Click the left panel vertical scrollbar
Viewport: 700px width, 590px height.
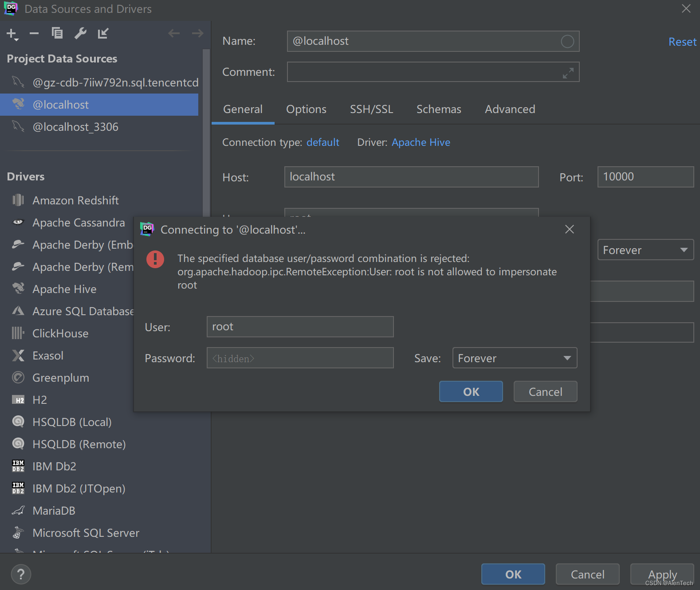click(x=206, y=133)
